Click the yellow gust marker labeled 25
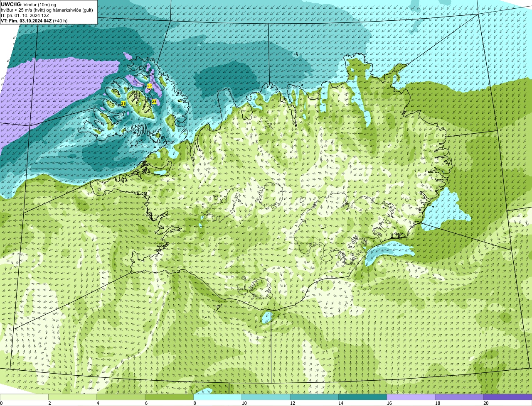Viewport: 532px width, 406px height. click(x=154, y=101)
